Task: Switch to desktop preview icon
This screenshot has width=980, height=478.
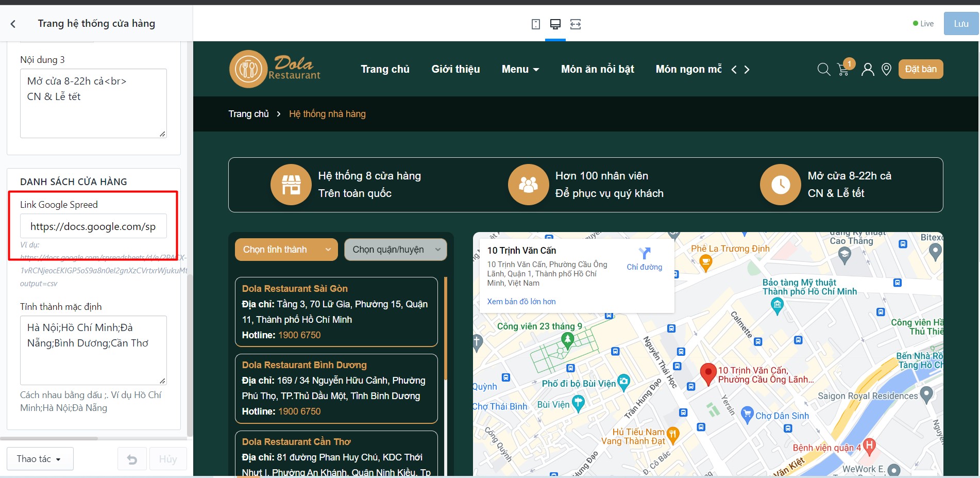Action: pos(555,24)
